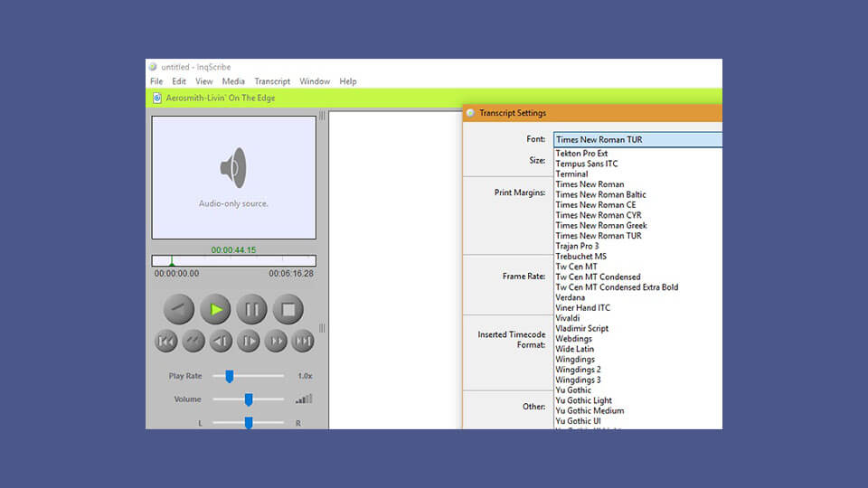Jump to end of media
This screenshot has width=868, height=488.
pos(303,342)
